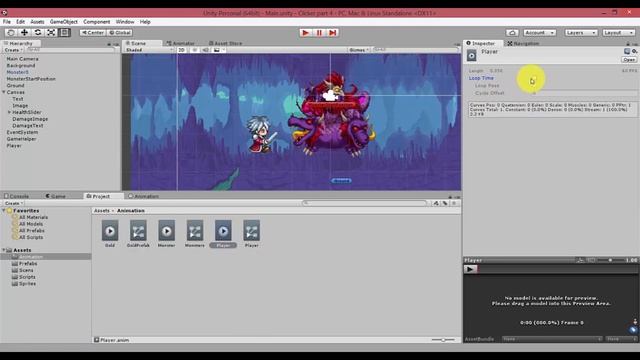Switch to the Asset Store tab
The image size is (640, 360).
tap(225, 43)
